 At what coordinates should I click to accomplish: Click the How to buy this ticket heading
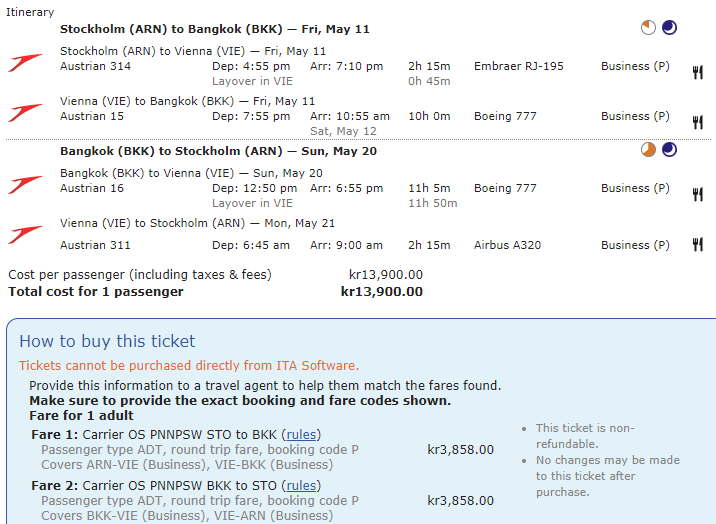[x=107, y=341]
